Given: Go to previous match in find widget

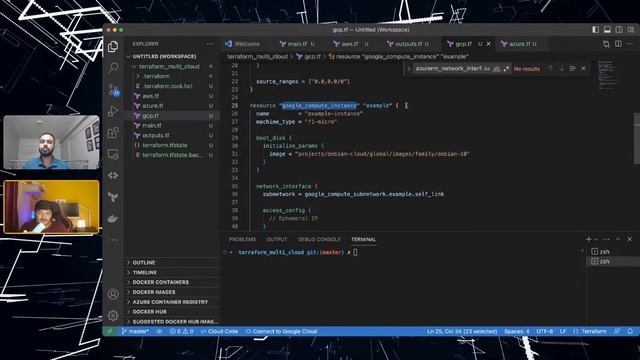Looking at the screenshot, I should (x=550, y=69).
